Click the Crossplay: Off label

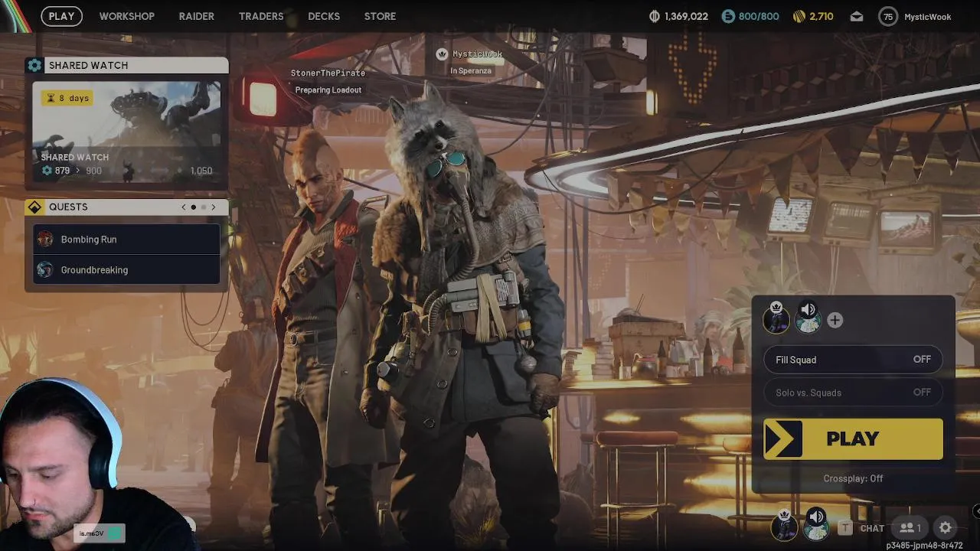coord(853,478)
